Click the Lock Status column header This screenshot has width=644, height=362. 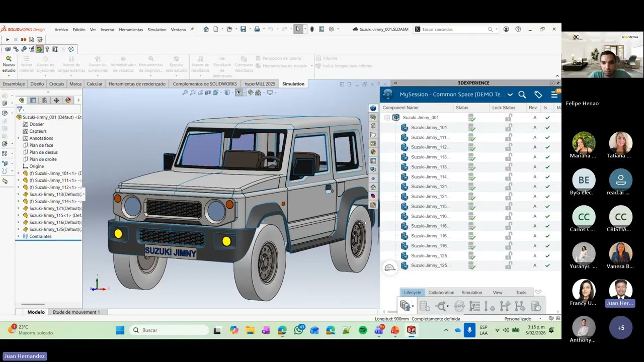point(504,108)
